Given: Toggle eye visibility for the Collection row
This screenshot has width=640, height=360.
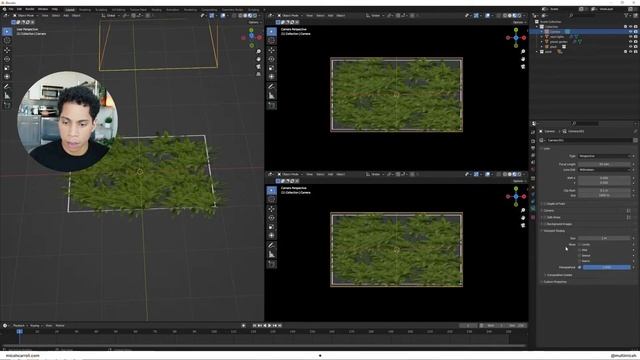Looking at the screenshot, I should pos(630,27).
